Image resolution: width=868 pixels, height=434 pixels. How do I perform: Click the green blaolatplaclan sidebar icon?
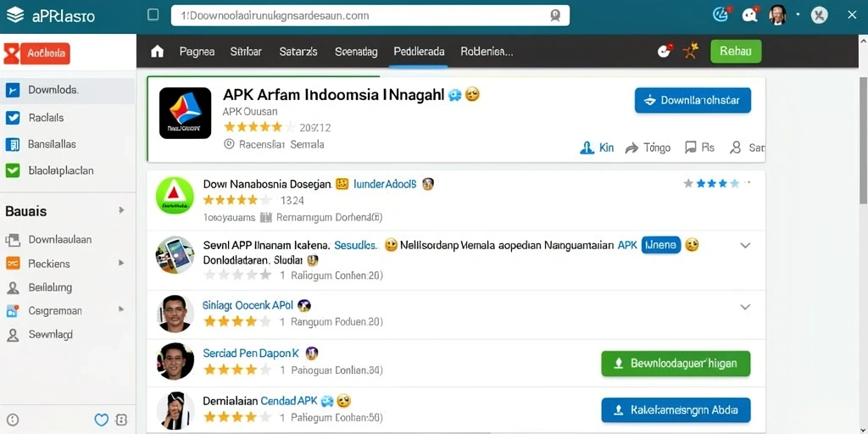(12, 171)
